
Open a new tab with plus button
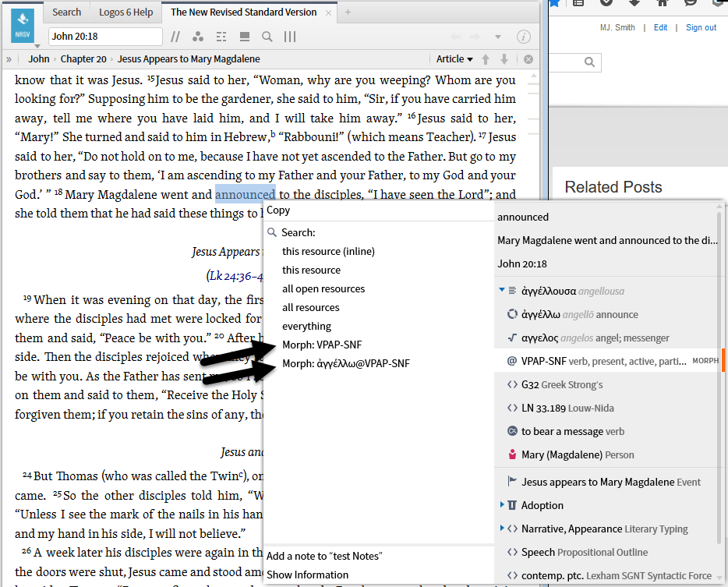(x=348, y=12)
